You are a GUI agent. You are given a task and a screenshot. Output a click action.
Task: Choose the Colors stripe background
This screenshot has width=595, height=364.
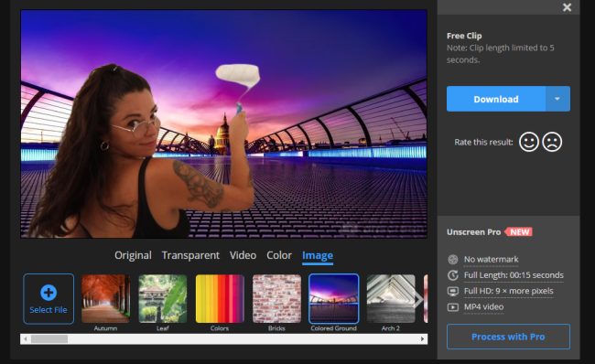click(220, 299)
